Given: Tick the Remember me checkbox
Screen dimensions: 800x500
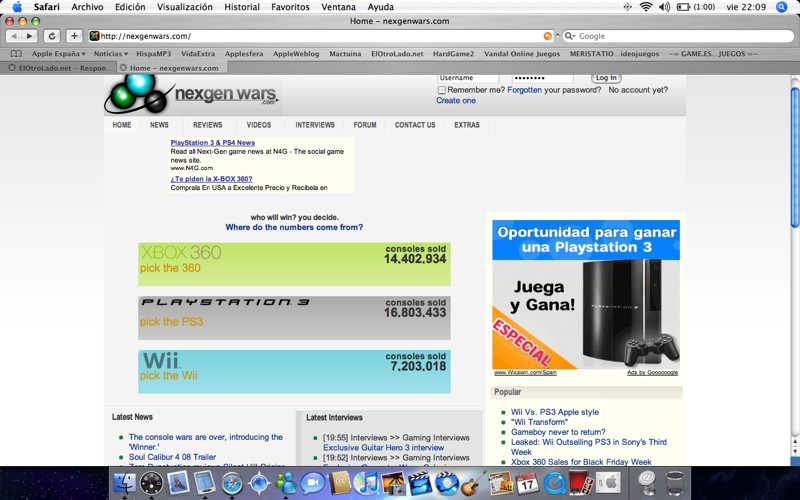Looking at the screenshot, I should [442, 90].
